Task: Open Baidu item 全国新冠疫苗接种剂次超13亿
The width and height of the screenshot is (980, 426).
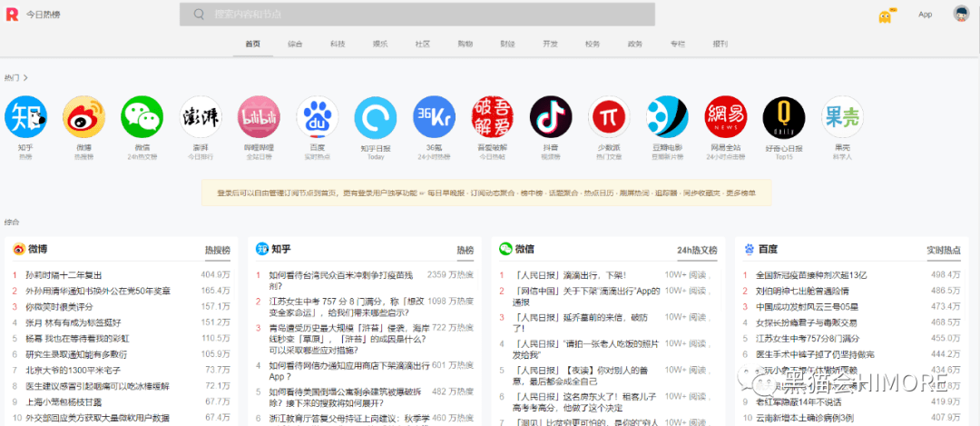Action: [x=811, y=275]
